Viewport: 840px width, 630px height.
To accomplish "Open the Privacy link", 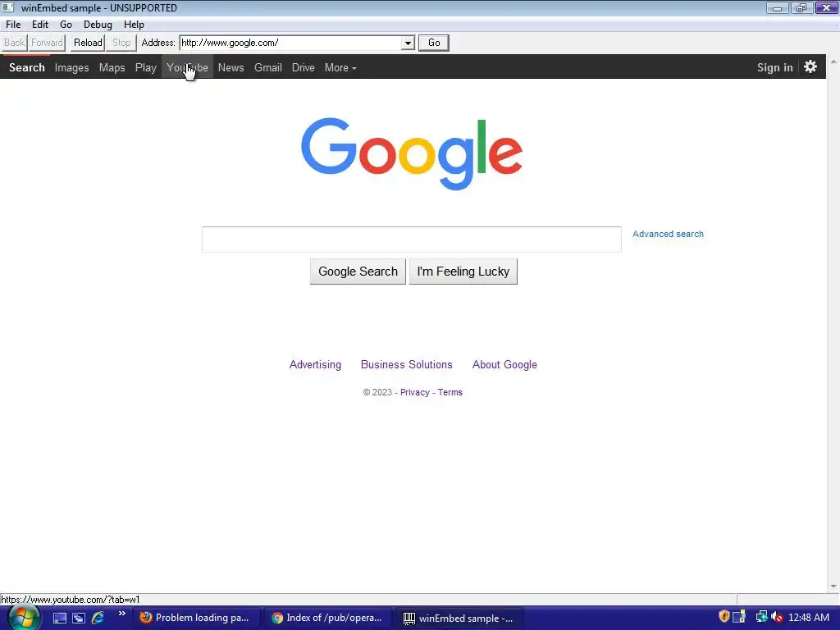I will click(x=414, y=392).
